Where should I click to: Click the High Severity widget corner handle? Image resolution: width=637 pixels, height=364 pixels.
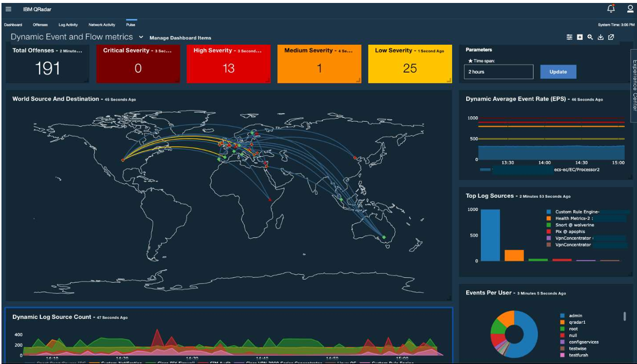point(267,79)
